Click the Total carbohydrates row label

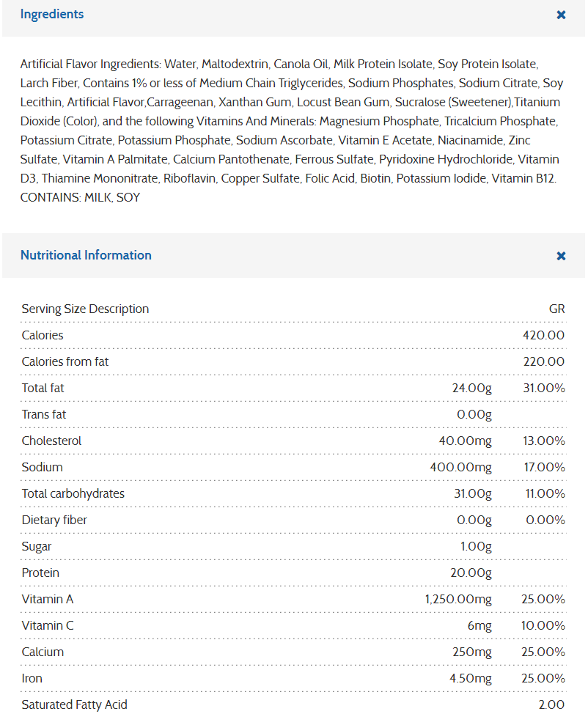(73, 493)
